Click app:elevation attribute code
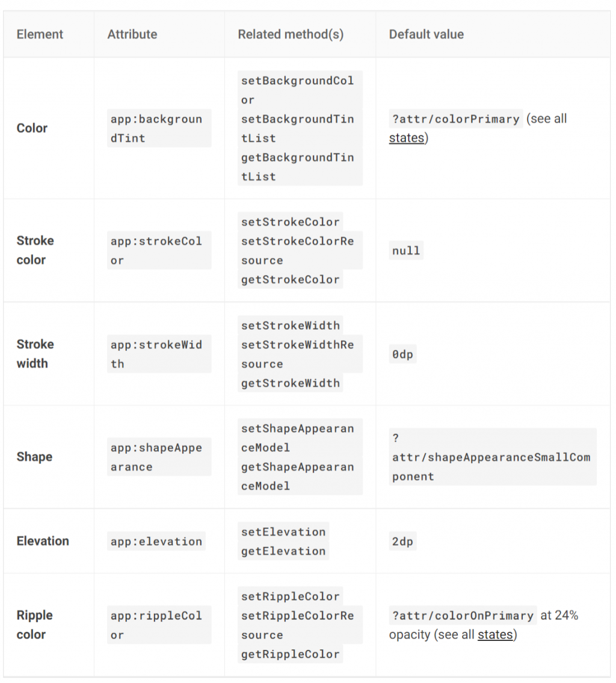The height and width of the screenshot is (683, 616). pos(156,541)
